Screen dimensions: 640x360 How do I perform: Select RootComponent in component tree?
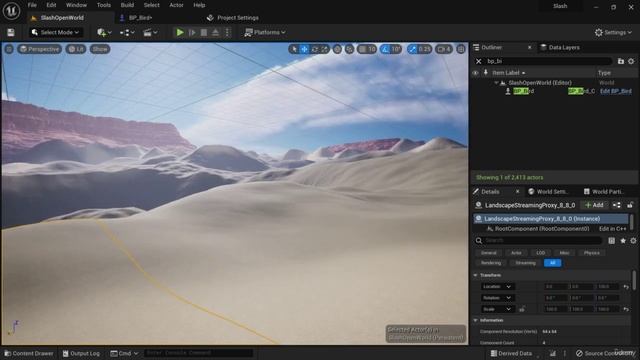[542, 229]
